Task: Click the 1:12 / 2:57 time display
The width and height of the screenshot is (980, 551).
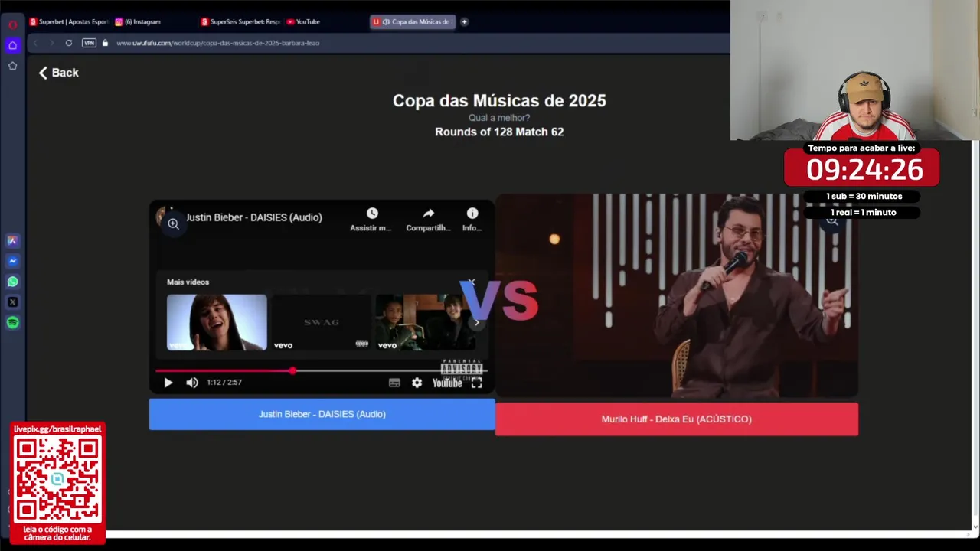Action: click(x=224, y=383)
